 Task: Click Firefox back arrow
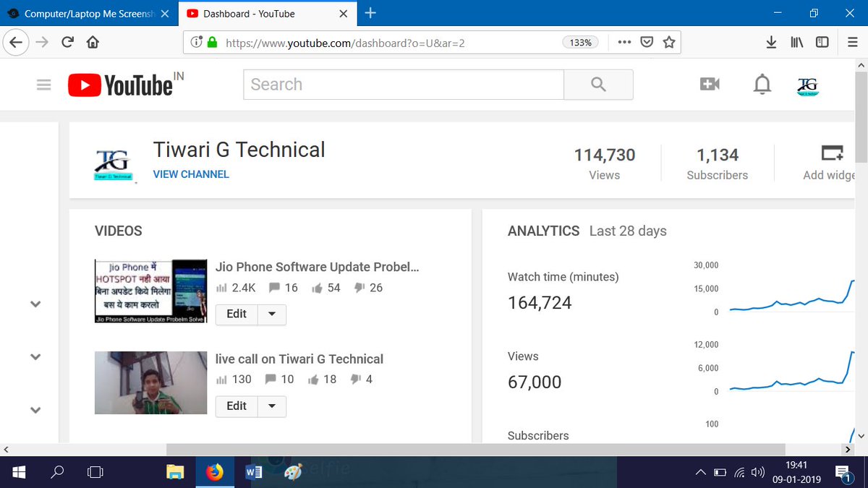pos(16,43)
